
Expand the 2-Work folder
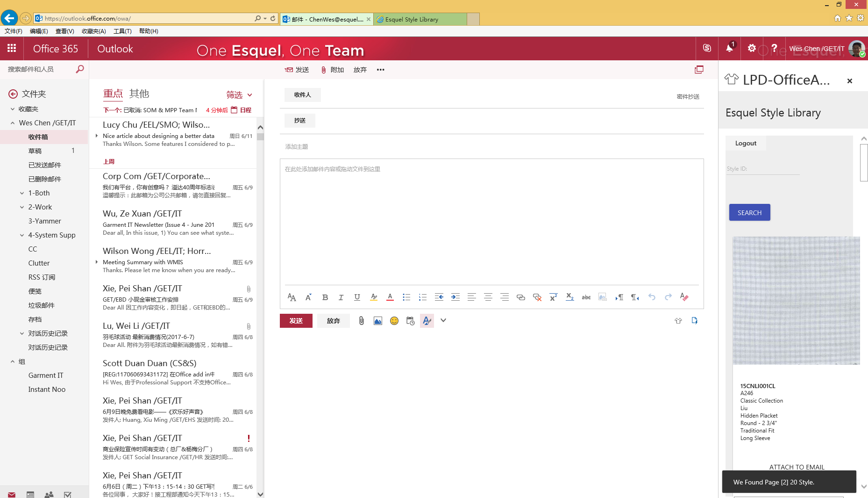[x=22, y=207]
